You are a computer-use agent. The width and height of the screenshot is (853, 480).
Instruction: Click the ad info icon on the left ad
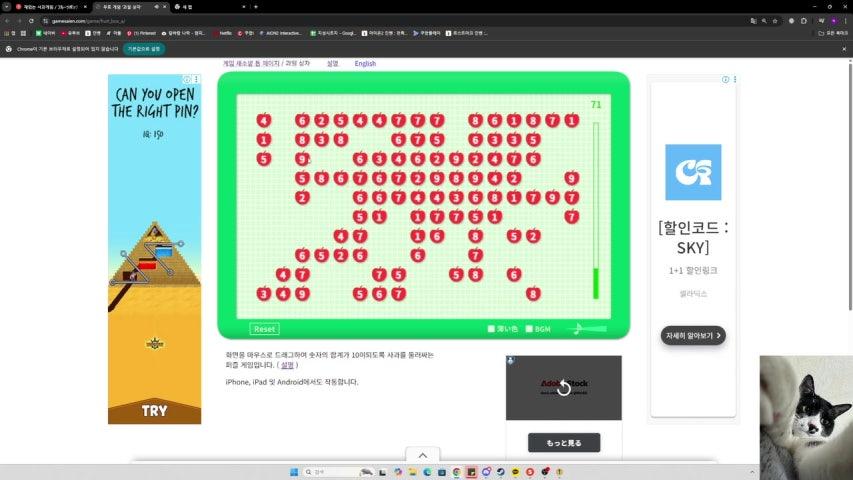point(187,79)
